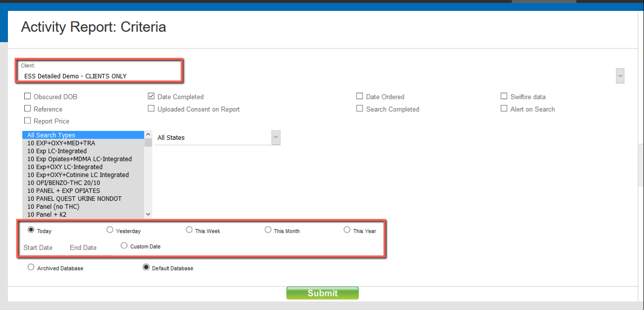
Task: Expand the All States dropdown
Action: click(276, 137)
